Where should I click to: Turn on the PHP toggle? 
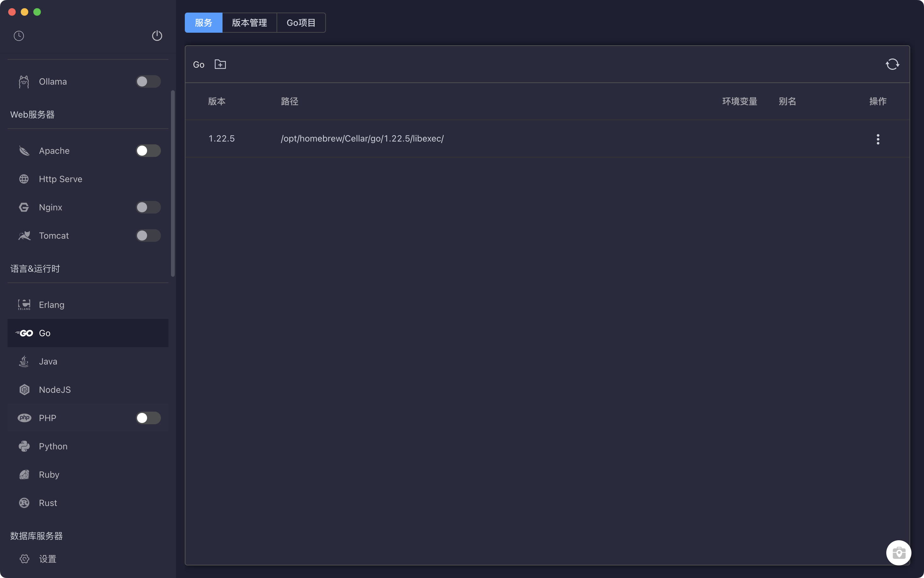pyautogui.click(x=148, y=418)
